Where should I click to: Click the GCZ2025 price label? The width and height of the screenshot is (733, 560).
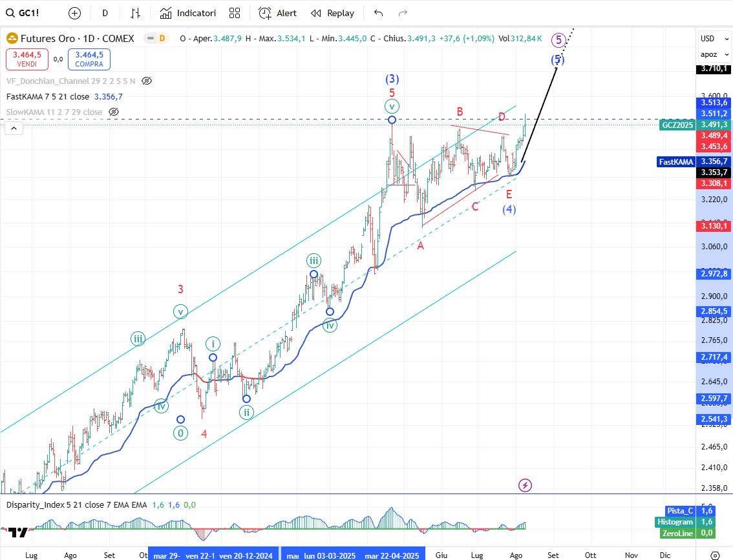point(677,125)
